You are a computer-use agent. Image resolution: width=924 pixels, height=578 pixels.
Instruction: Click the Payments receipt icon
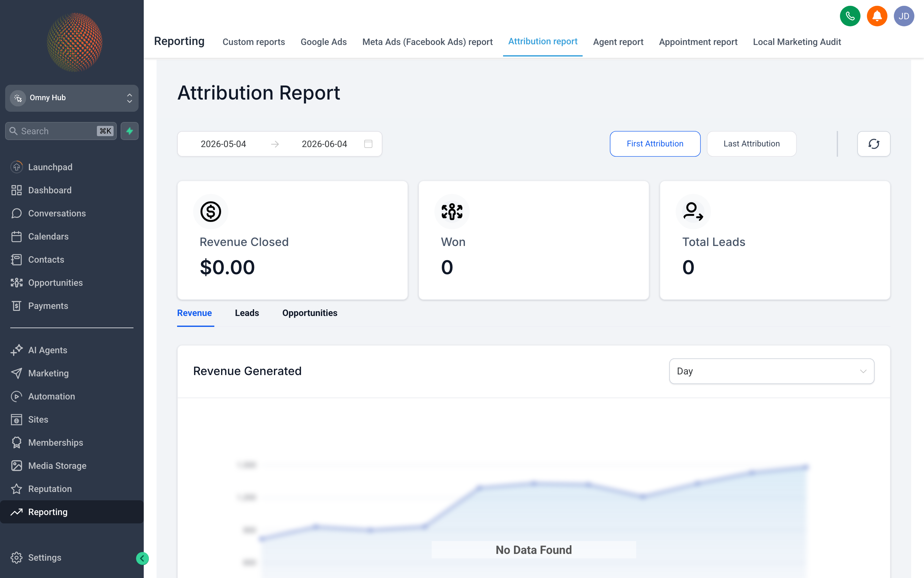(16, 306)
